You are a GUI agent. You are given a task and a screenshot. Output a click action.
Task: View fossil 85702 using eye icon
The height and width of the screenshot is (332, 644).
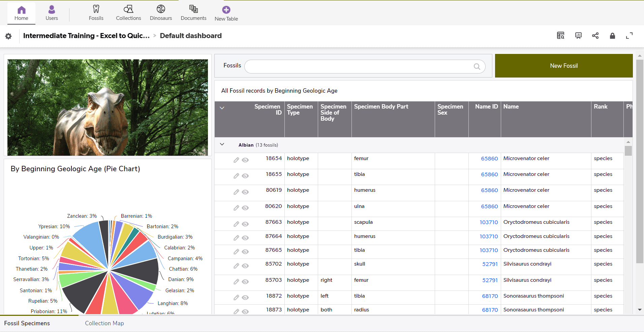245,266
